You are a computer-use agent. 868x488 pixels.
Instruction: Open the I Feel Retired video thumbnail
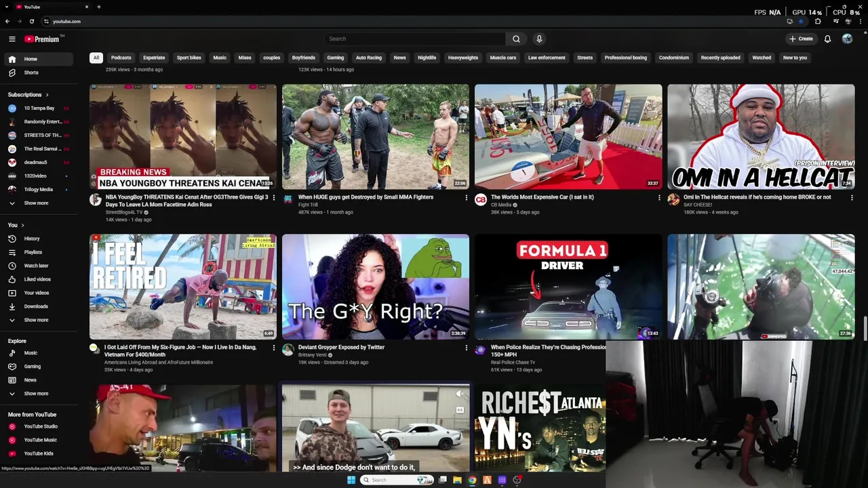[x=183, y=287]
